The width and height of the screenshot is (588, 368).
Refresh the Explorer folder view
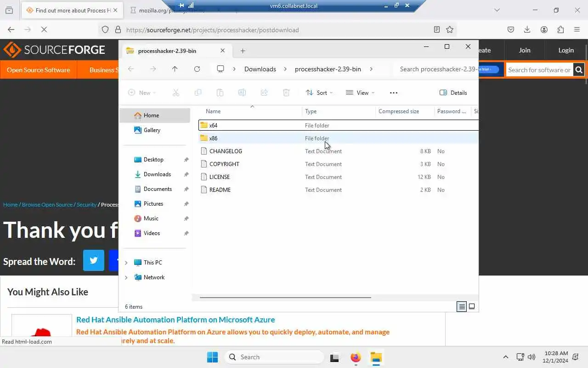(x=197, y=69)
